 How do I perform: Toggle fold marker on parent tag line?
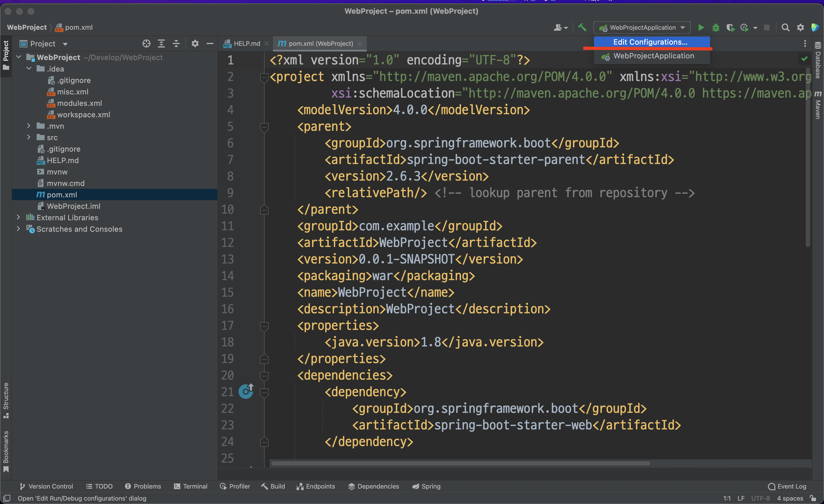click(x=264, y=127)
